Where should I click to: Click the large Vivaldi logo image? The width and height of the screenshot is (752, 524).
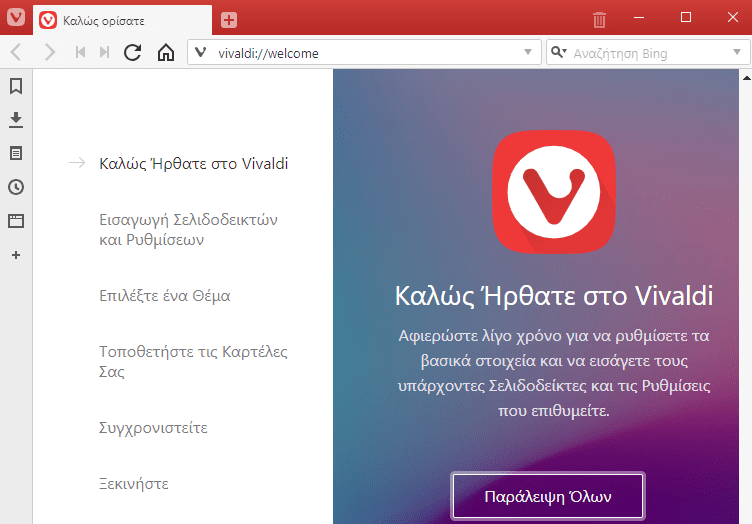pyautogui.click(x=554, y=192)
